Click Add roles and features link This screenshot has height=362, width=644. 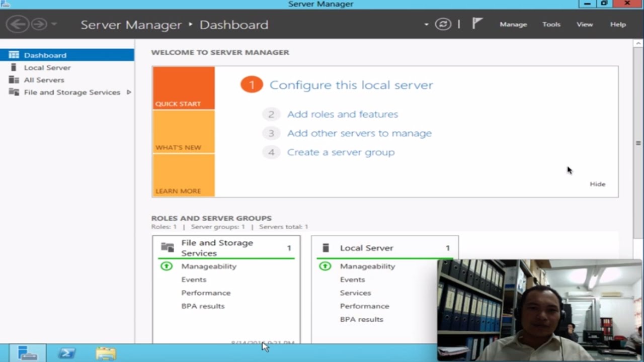coord(343,114)
